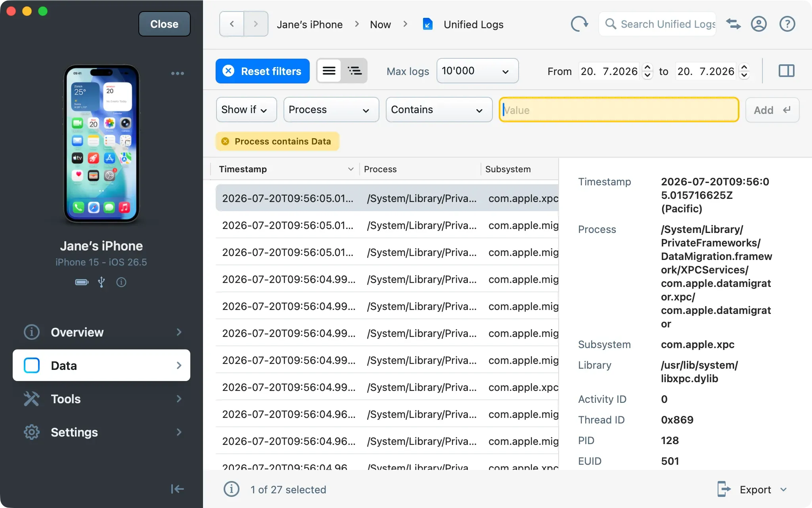
Task: Go back with the left chevron
Action: [232, 24]
